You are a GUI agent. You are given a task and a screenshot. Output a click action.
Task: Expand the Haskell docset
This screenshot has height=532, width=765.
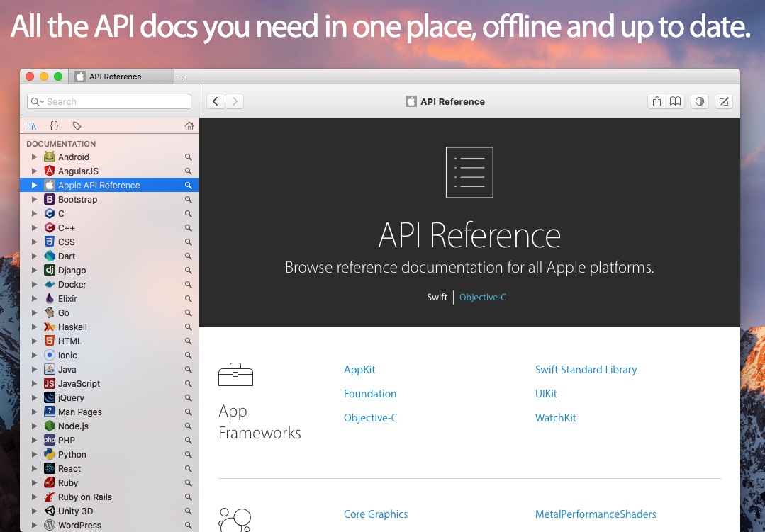(34, 327)
